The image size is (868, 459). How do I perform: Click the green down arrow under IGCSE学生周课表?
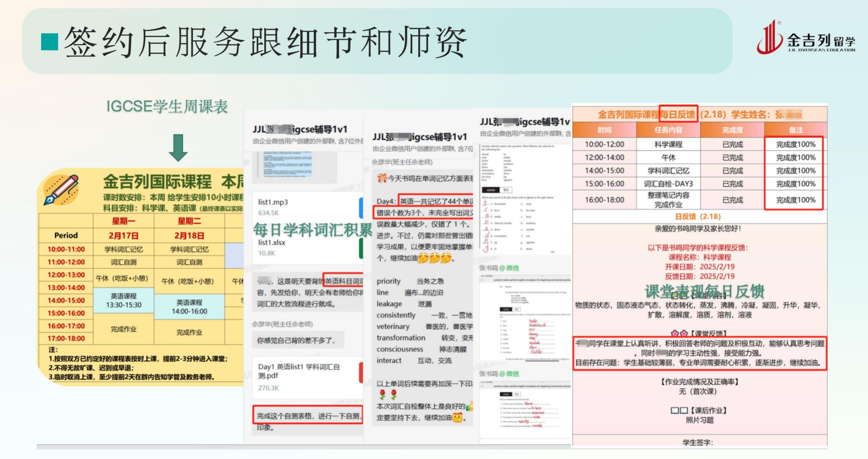(178, 148)
